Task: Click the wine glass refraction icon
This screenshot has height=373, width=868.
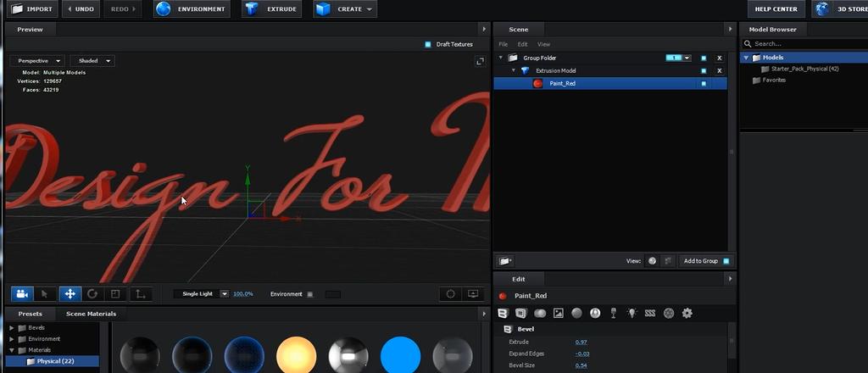Action: pyautogui.click(x=614, y=313)
